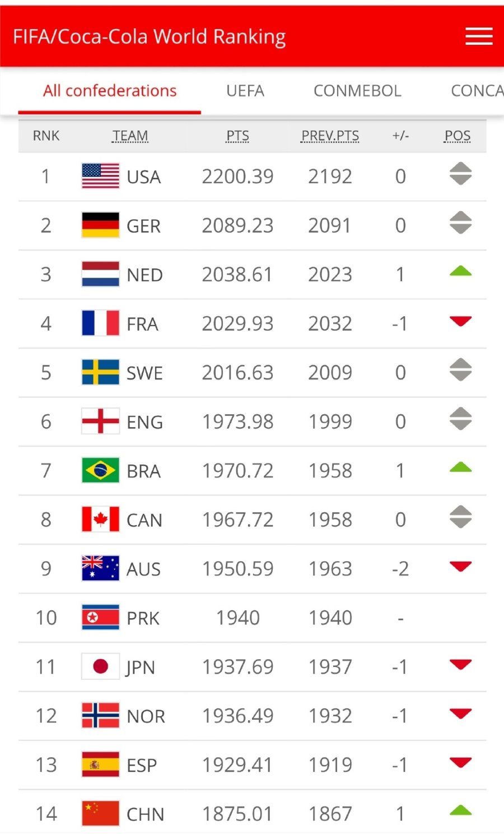
Task: Click the TEAM column header
Action: pos(130,136)
